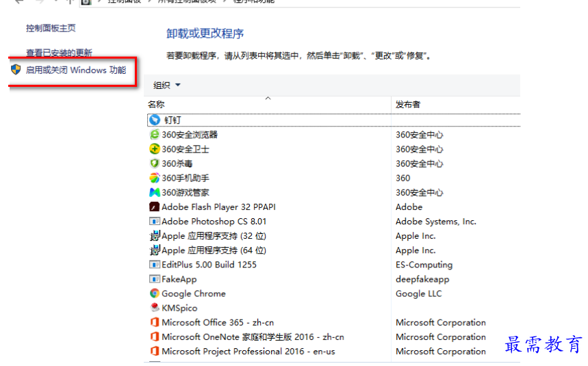Viewport: 588px width, 366px height.
Task: Click the 360安全浏览器 icon
Action: tap(155, 135)
